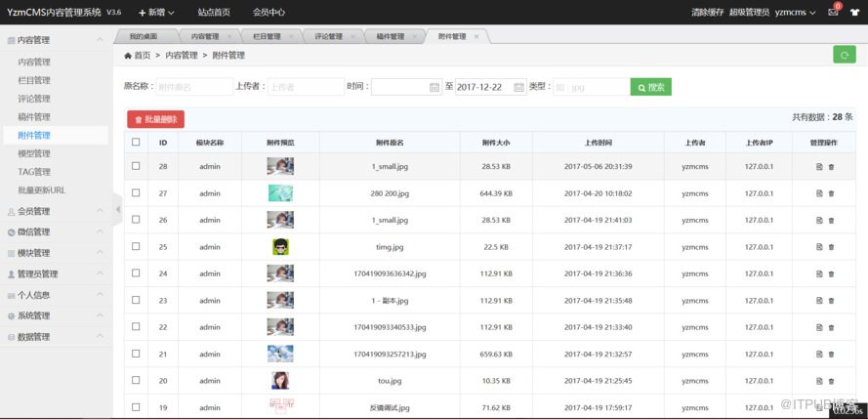This screenshot has width=868, height=419.
Task: Collapse sidebar using the left arrow handle
Action: click(117, 209)
